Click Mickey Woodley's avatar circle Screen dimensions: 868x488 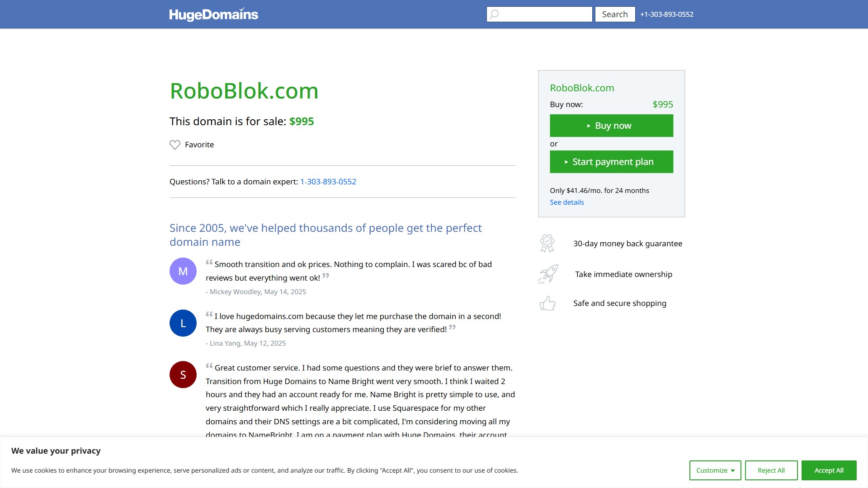183,271
